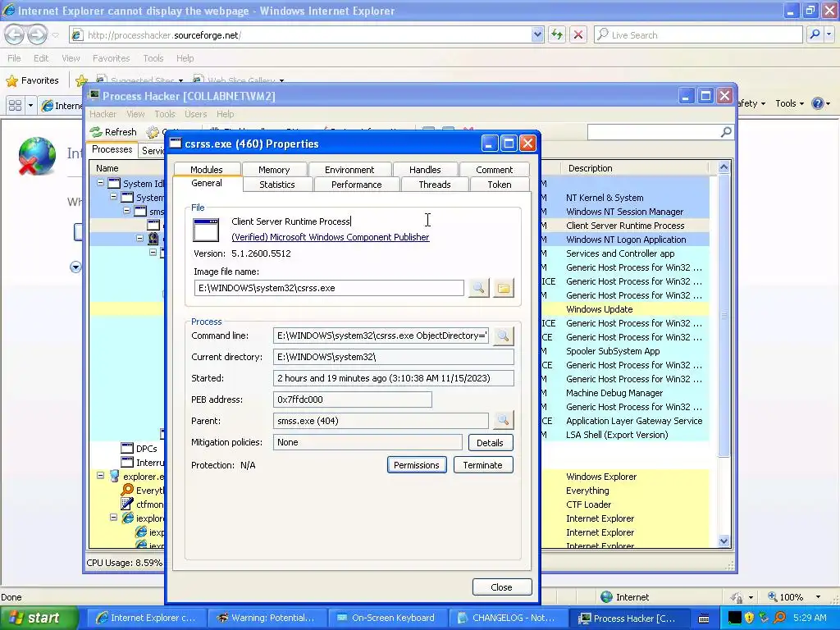This screenshot has width=840, height=630.
Task: Click the process list scrollbar up arrow
Action: click(x=724, y=167)
